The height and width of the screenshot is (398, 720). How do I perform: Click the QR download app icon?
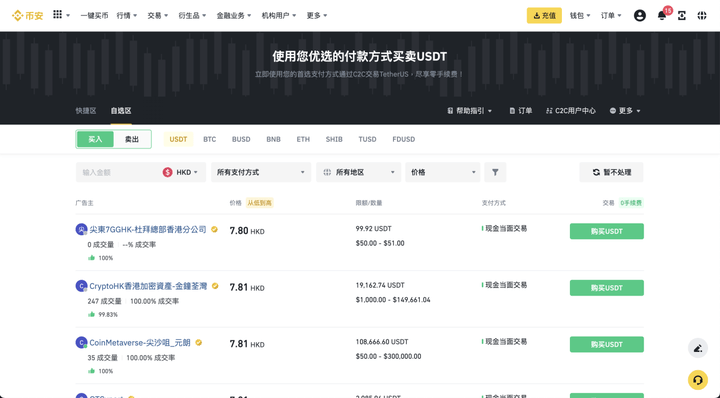tap(682, 16)
